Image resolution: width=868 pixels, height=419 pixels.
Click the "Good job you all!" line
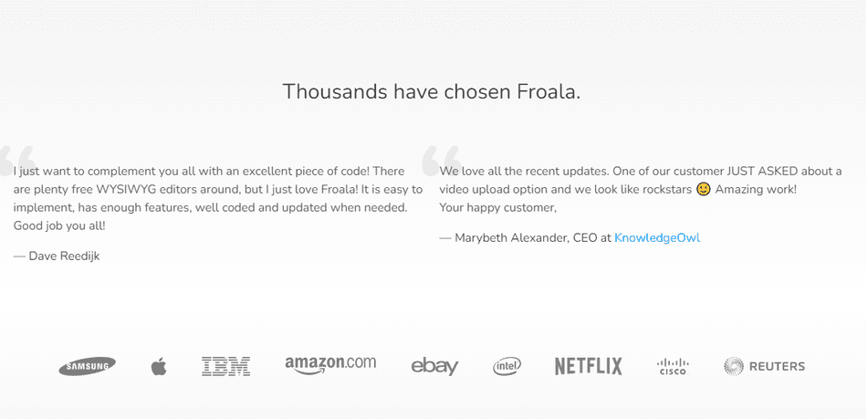[x=59, y=225]
